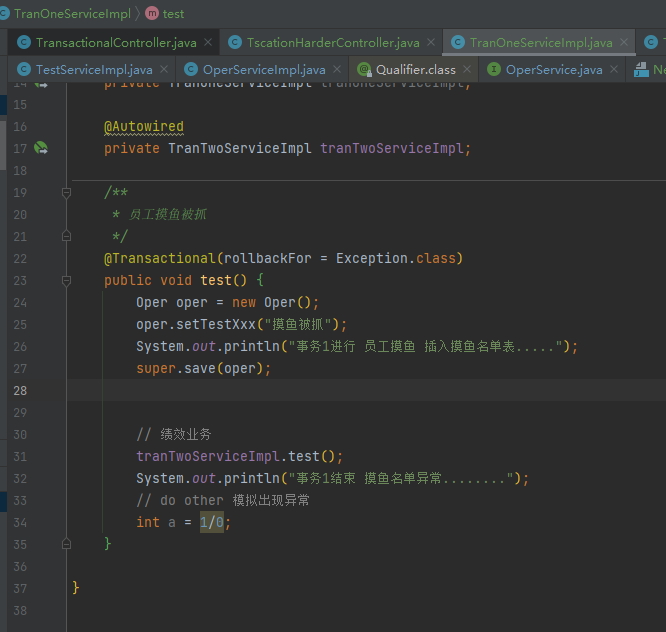Click the test method breadcrumb

point(173,14)
